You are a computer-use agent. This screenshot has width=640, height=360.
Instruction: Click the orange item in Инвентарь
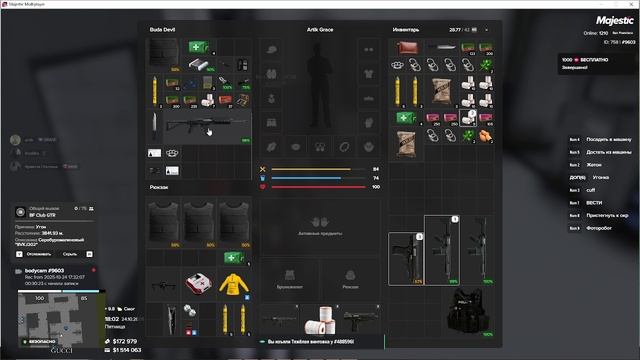[x=486, y=136]
